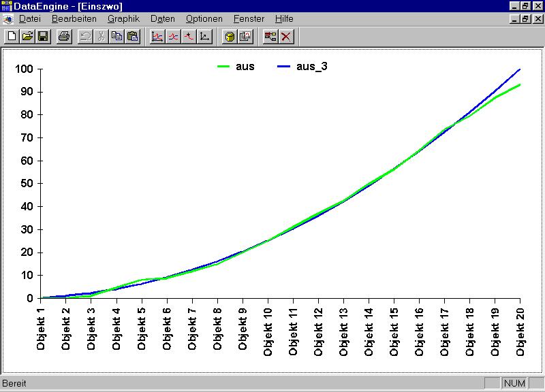Open a file with the folder icon
The width and height of the screenshot is (545, 392).
(27, 37)
